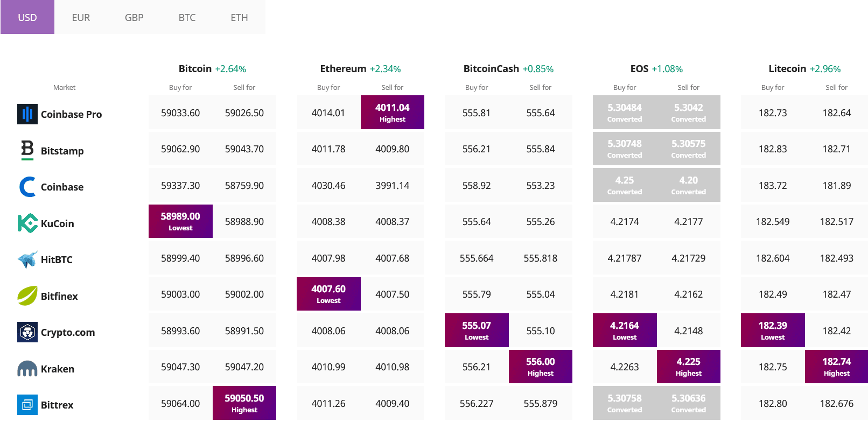Select the BTC currency tab
868x422 pixels.
coord(187,17)
